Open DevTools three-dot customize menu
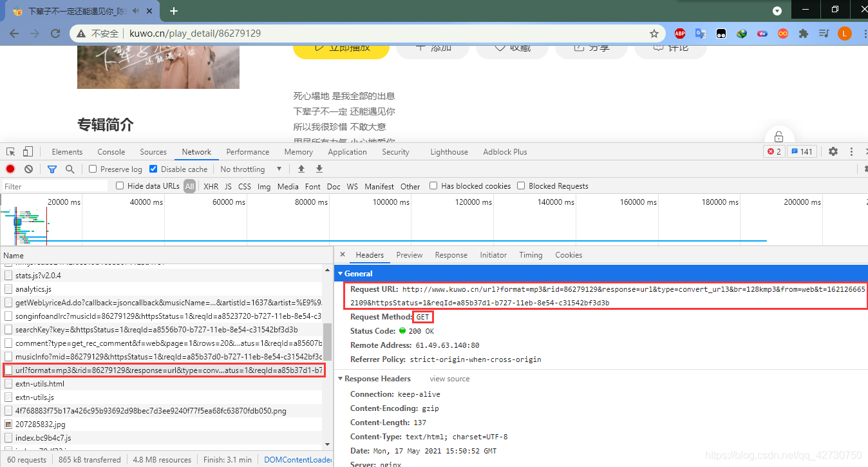Image resolution: width=868 pixels, height=467 pixels. click(852, 152)
